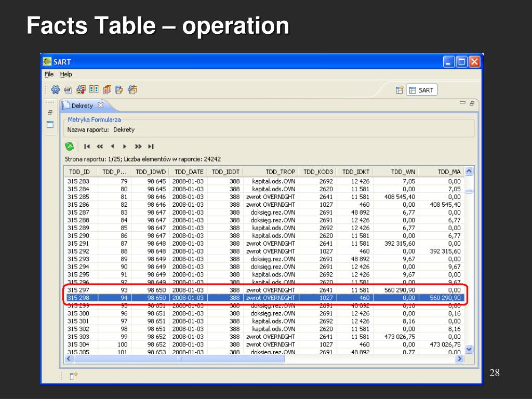Viewport: 532px width, 399px height.
Task: Close the Dekrety tab
Action: [100, 105]
